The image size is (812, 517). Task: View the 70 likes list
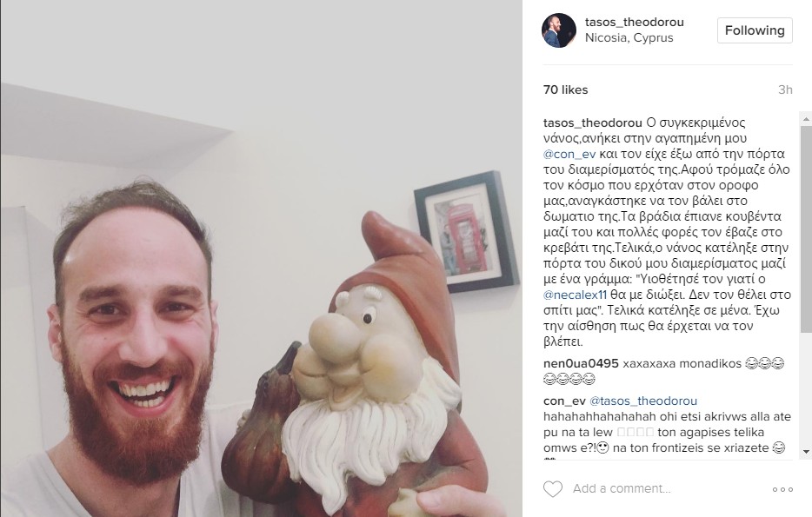click(x=565, y=89)
